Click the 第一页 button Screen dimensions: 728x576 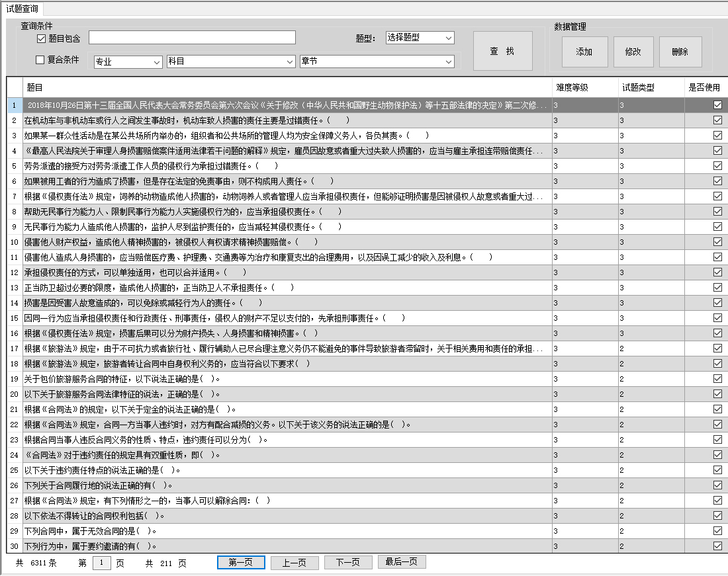point(241,562)
